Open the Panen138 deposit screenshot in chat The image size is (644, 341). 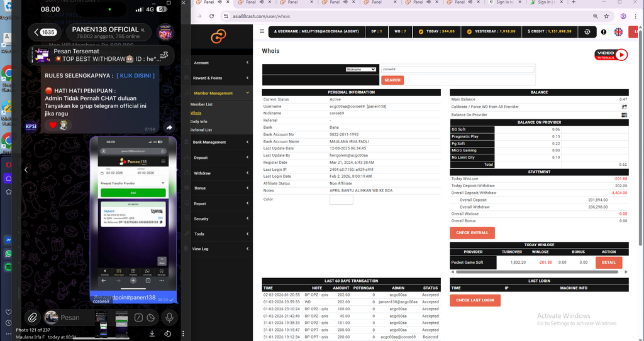tap(133, 214)
